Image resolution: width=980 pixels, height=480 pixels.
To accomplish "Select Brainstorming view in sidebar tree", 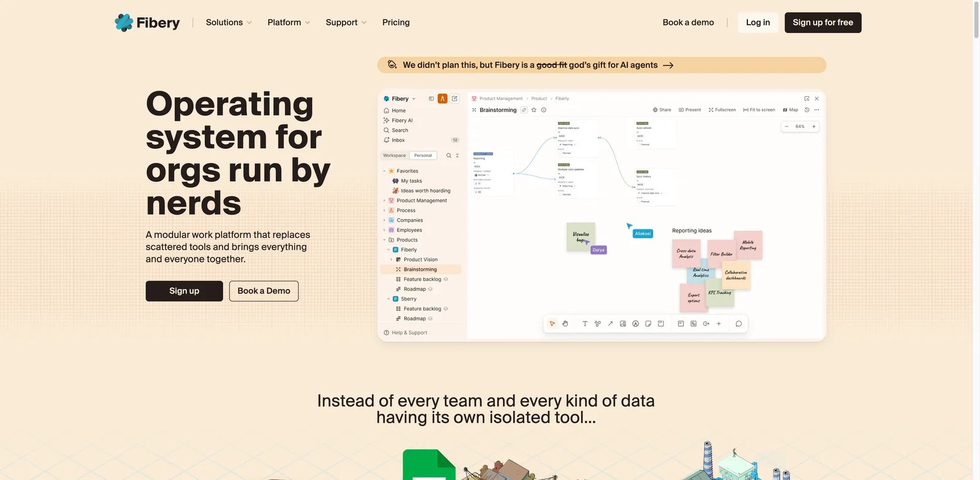I will (x=421, y=270).
